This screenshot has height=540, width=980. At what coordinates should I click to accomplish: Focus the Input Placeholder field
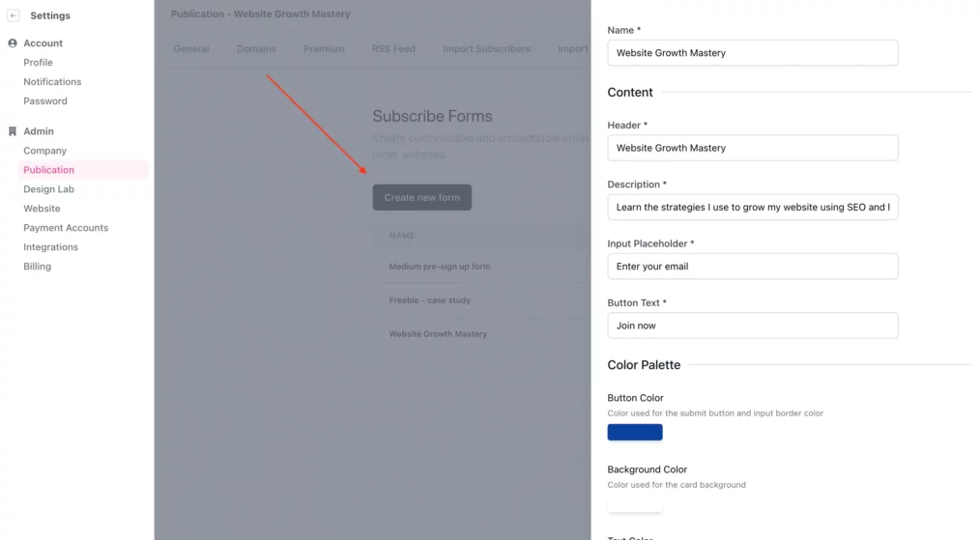click(753, 267)
